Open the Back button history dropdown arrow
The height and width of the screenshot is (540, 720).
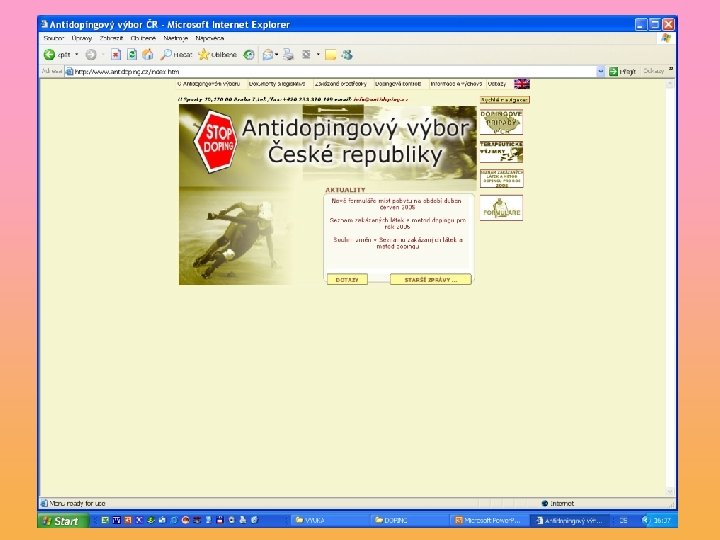(x=77, y=55)
